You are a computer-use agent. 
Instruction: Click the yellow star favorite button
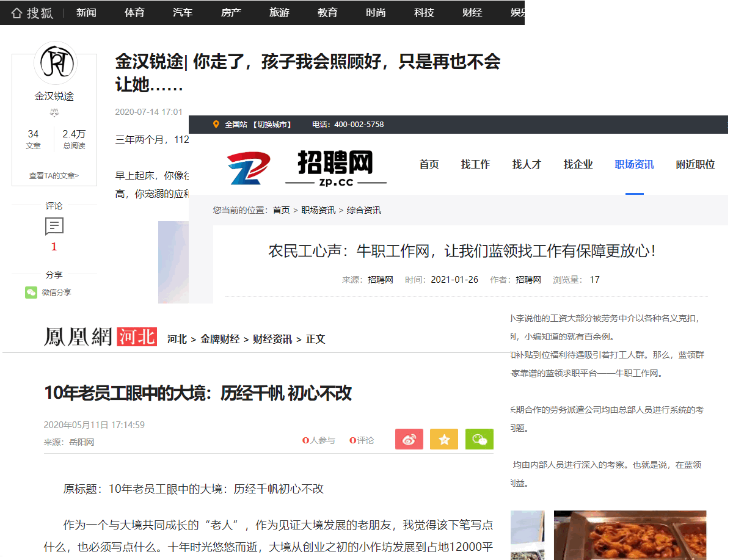[x=444, y=439]
